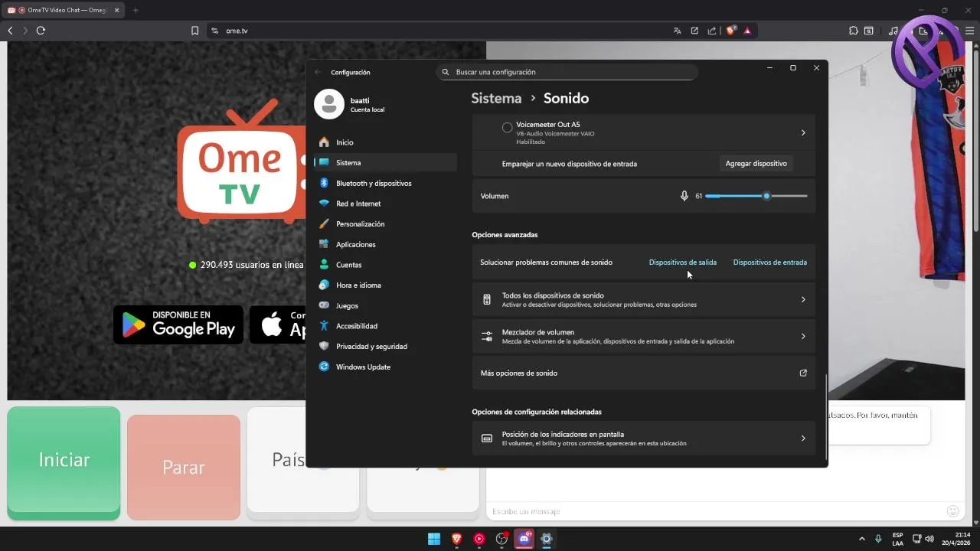Open the Mezclador de volumen chevron
The image size is (980, 551).
[803, 336]
